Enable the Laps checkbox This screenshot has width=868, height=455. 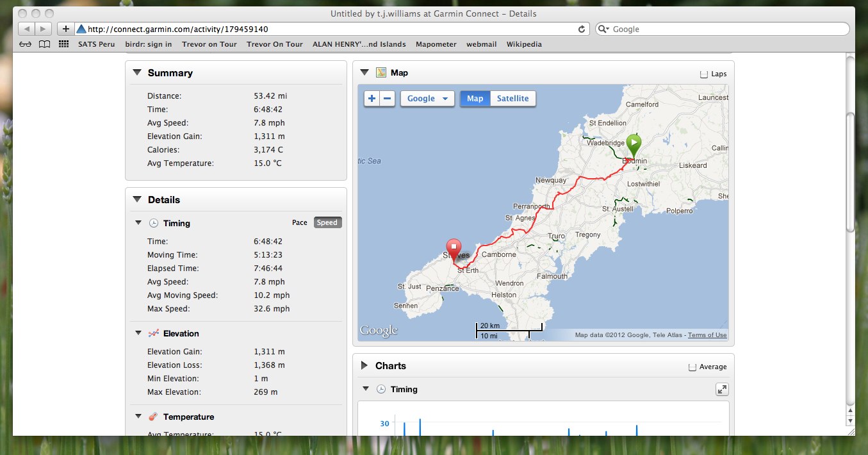pyautogui.click(x=704, y=74)
